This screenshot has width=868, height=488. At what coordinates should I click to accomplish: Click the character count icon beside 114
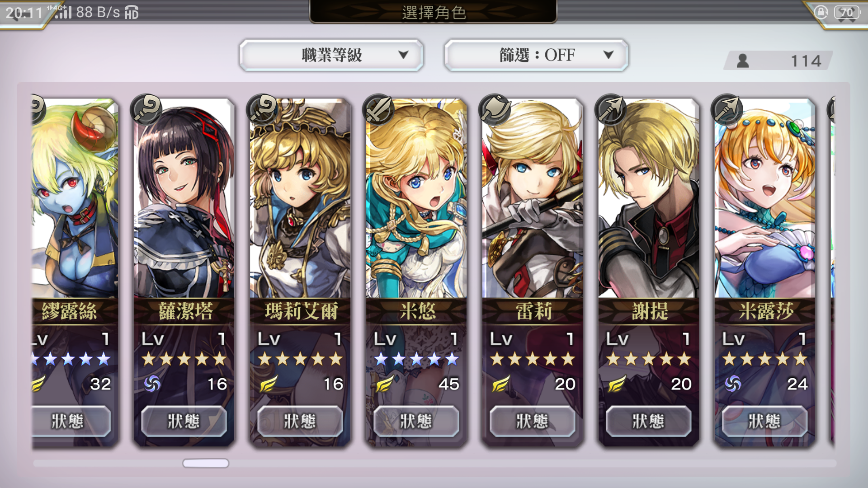click(x=742, y=61)
